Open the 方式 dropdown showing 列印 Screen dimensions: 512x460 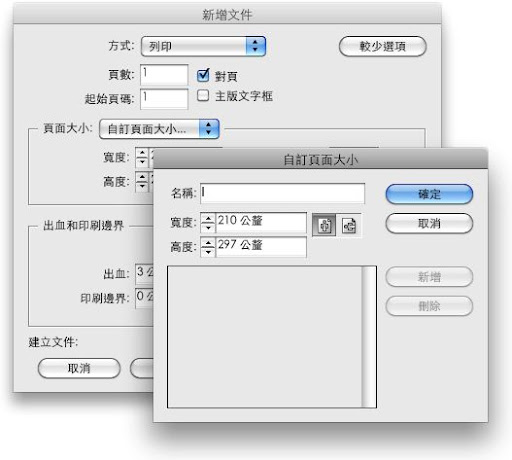click(x=203, y=46)
